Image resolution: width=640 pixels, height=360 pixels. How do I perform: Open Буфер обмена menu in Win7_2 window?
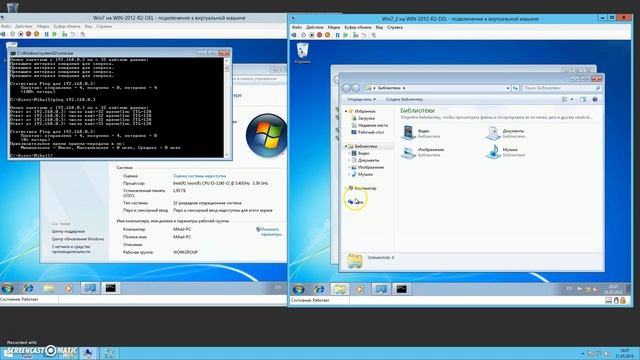coord(358,27)
